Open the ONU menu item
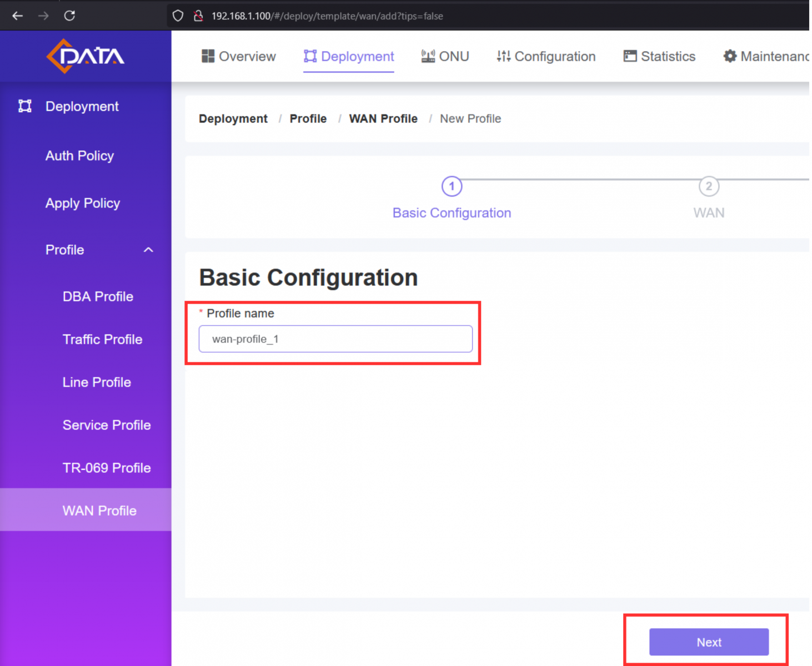The width and height of the screenshot is (812, 666). pos(445,56)
